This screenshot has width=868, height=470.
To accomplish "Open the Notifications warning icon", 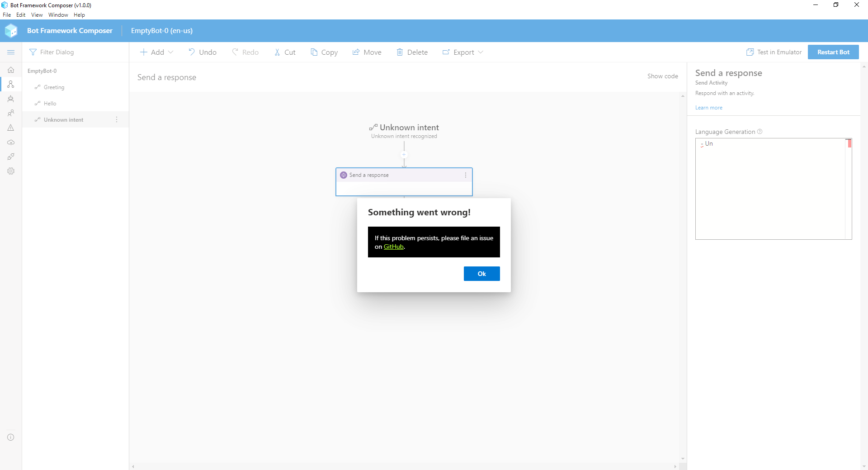I will [x=11, y=128].
